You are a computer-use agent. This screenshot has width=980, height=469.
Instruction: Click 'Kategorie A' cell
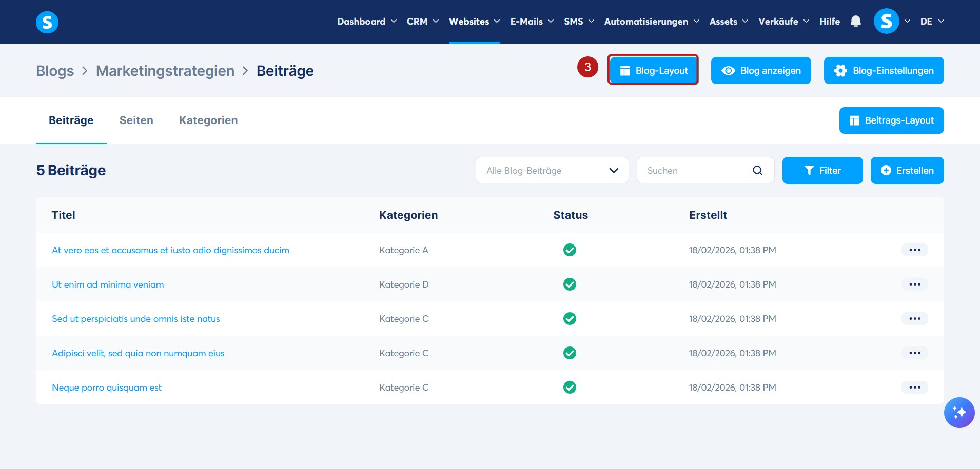click(x=404, y=250)
